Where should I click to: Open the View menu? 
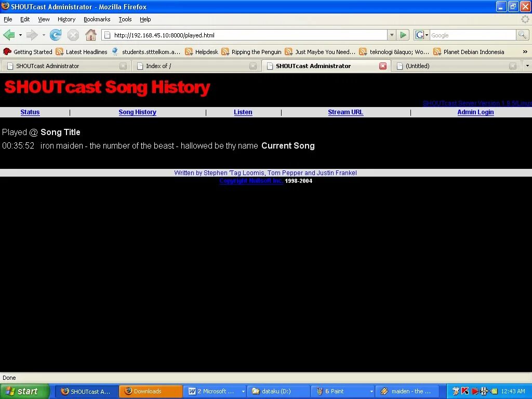[x=44, y=19]
